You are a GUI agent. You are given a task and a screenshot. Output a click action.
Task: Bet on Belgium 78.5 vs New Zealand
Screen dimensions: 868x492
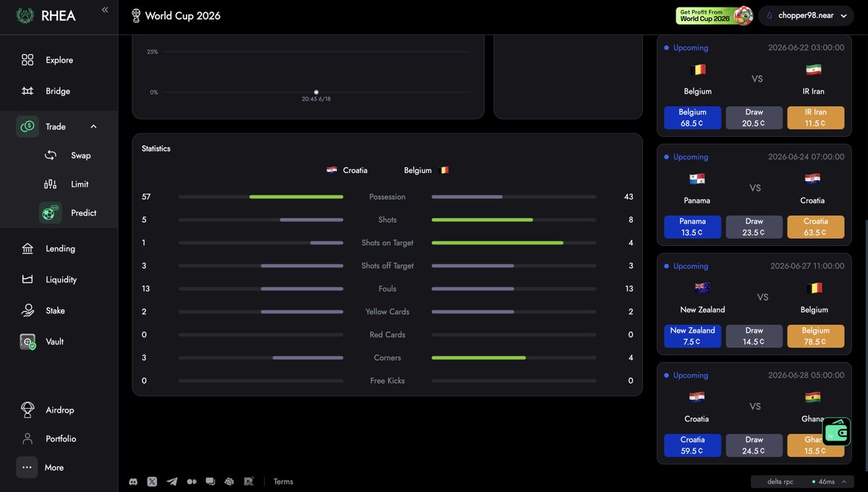point(816,336)
